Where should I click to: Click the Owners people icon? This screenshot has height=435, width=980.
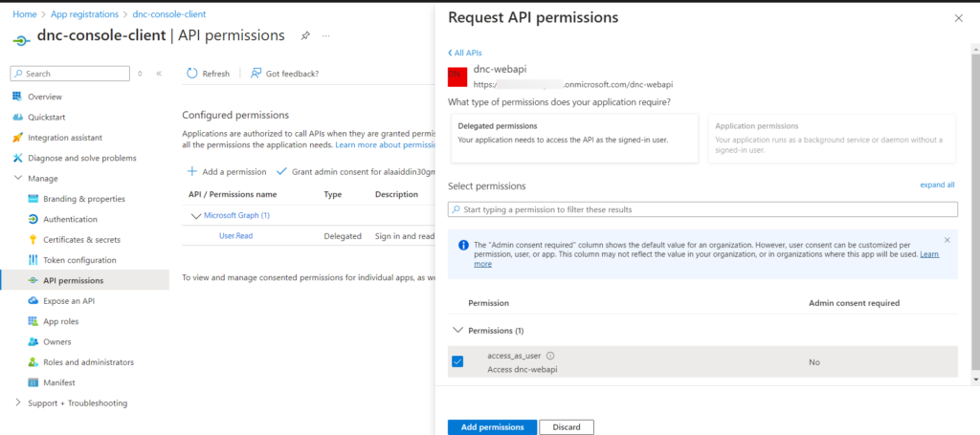[x=33, y=342]
